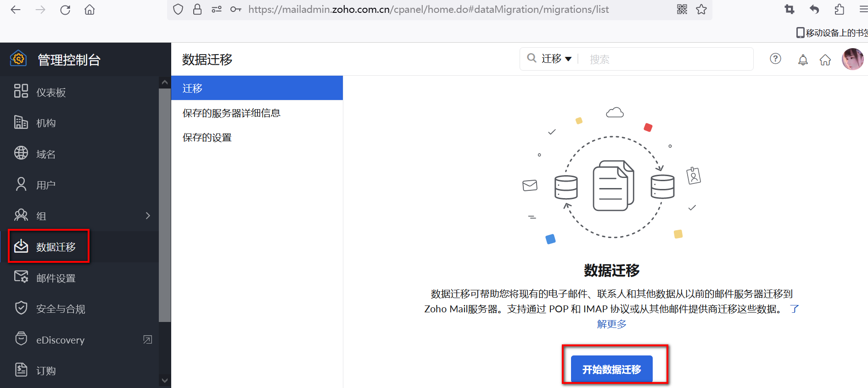868x388 pixels.
Task: Open 移动设备上的书签 bookmarks folder
Action: pyautogui.click(x=832, y=33)
